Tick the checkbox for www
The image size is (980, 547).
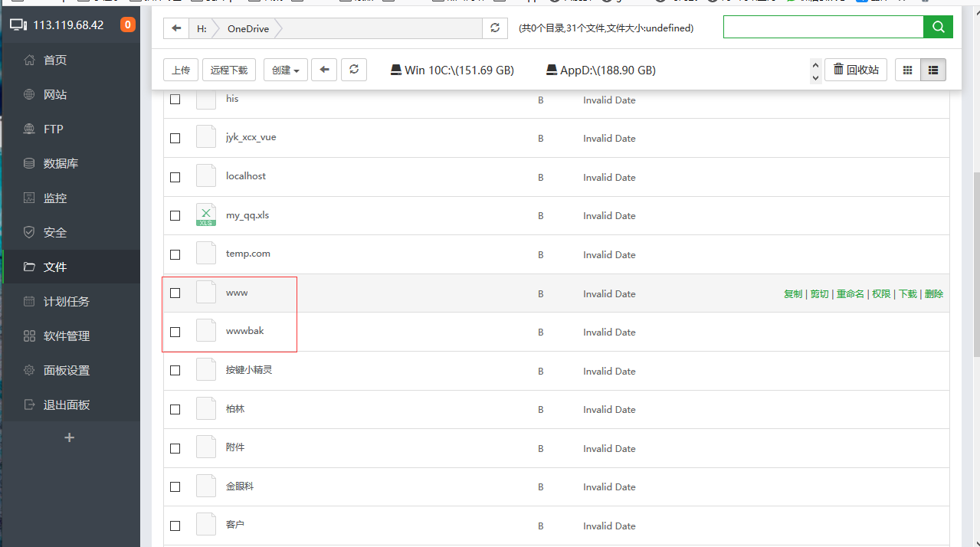(x=175, y=293)
